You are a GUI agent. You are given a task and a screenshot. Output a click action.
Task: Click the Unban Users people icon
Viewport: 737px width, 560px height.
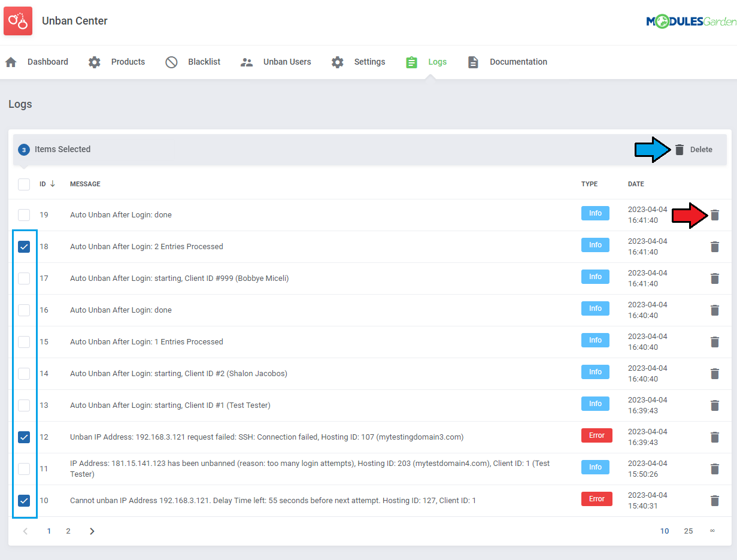(x=247, y=62)
